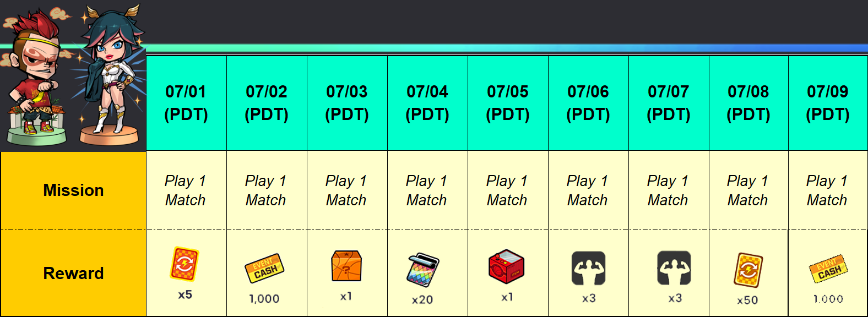
Task: Click the red card reward icon under 07/01
Action: (185, 264)
